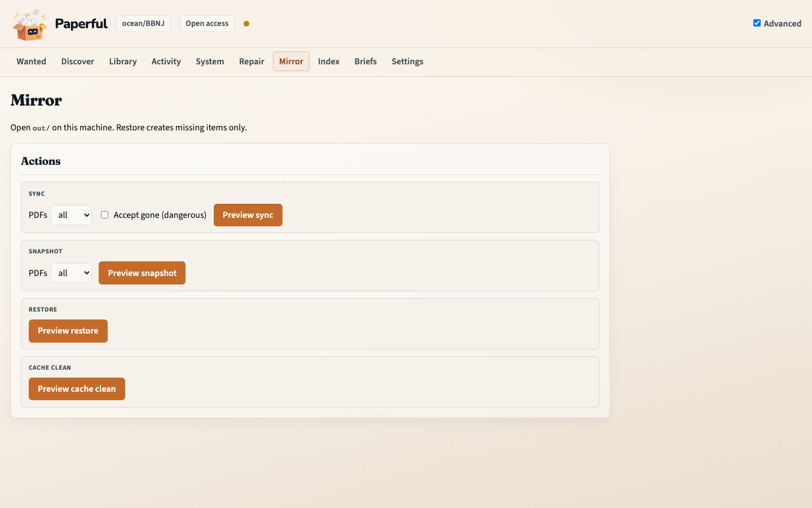Image resolution: width=812 pixels, height=508 pixels.
Task: Open the Briefs tab
Action: click(365, 62)
